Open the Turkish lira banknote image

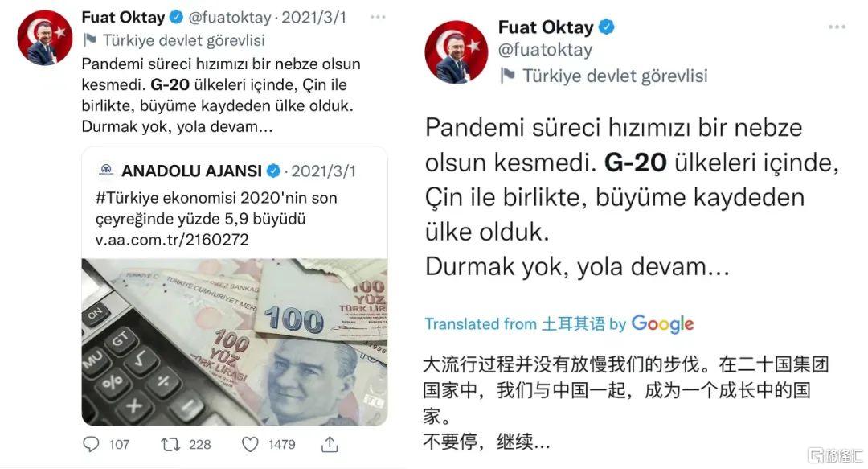(235, 342)
